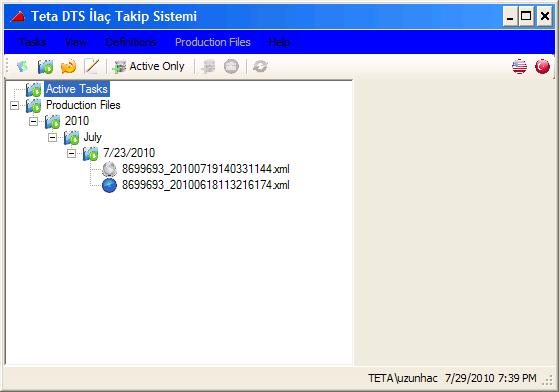Click the orange swirl toolbar icon
The image size is (559, 392).
[68, 66]
